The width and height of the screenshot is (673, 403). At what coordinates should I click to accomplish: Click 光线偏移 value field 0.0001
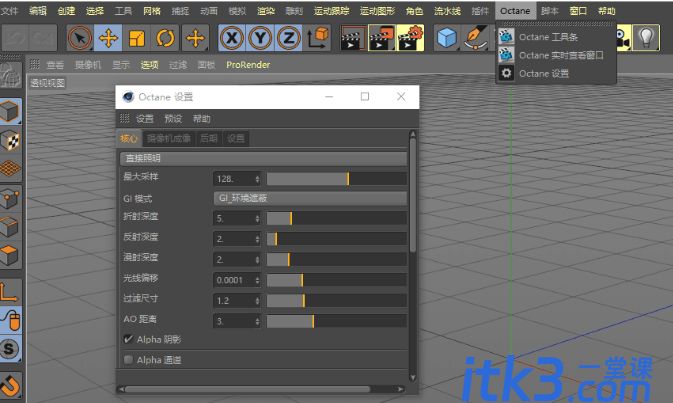236,280
